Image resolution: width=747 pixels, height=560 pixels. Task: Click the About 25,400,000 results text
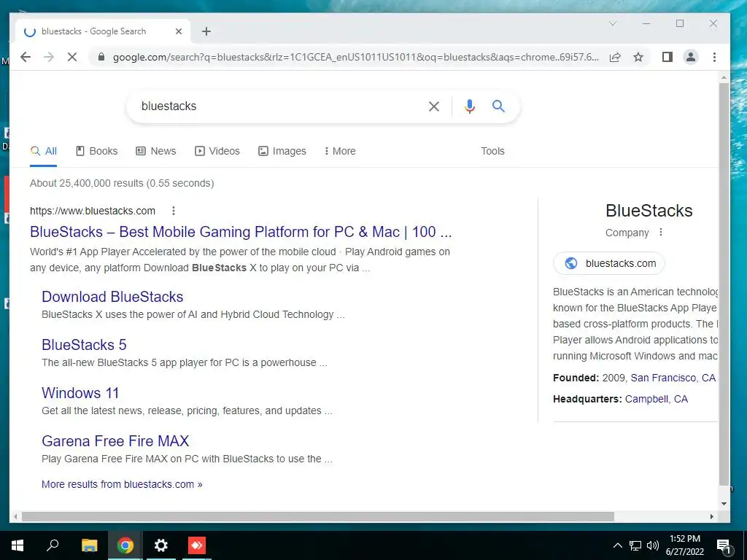click(122, 183)
